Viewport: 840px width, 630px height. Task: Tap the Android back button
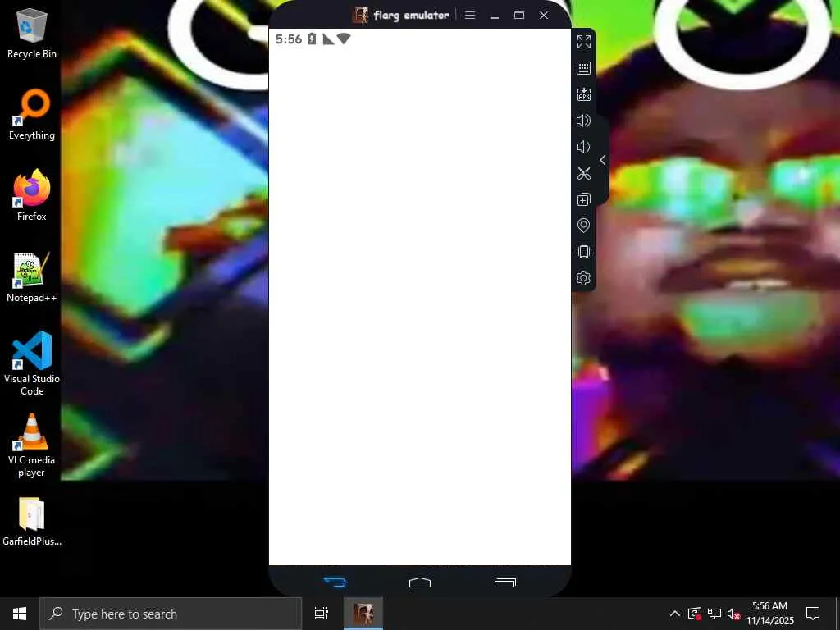click(335, 582)
